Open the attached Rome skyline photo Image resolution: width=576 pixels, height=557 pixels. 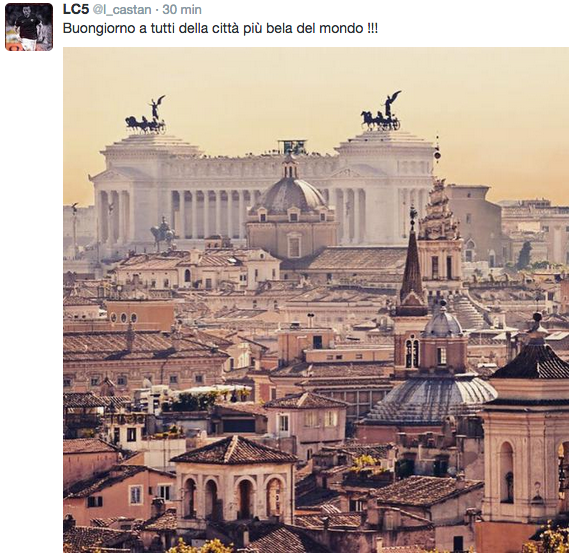[x=316, y=300]
